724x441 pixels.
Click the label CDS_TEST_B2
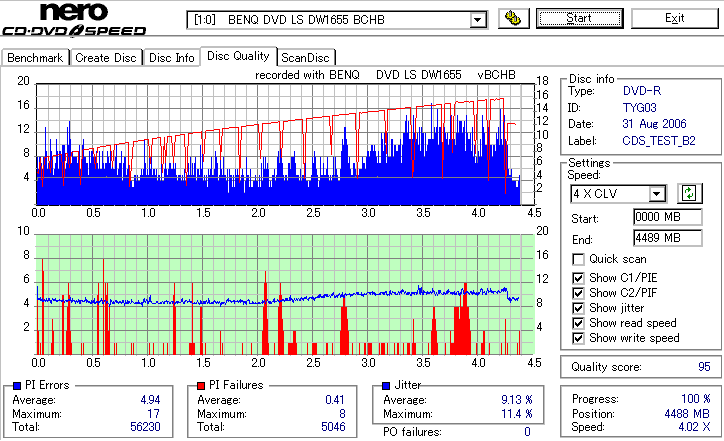click(659, 141)
